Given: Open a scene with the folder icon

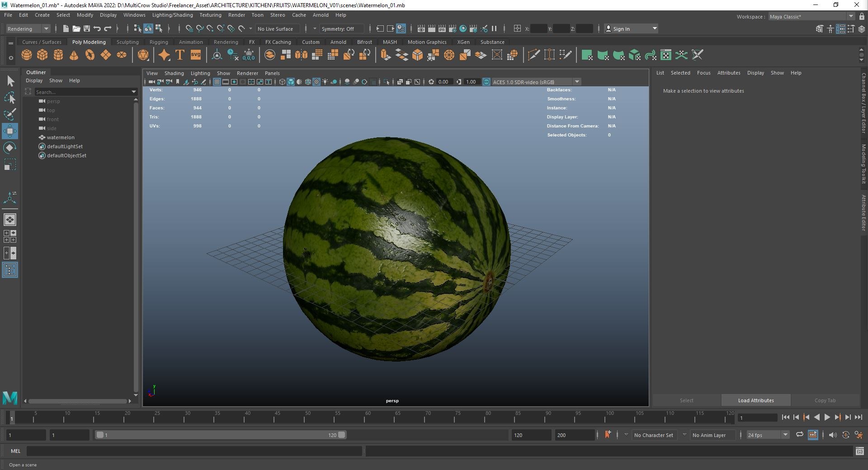Looking at the screenshot, I should point(76,28).
